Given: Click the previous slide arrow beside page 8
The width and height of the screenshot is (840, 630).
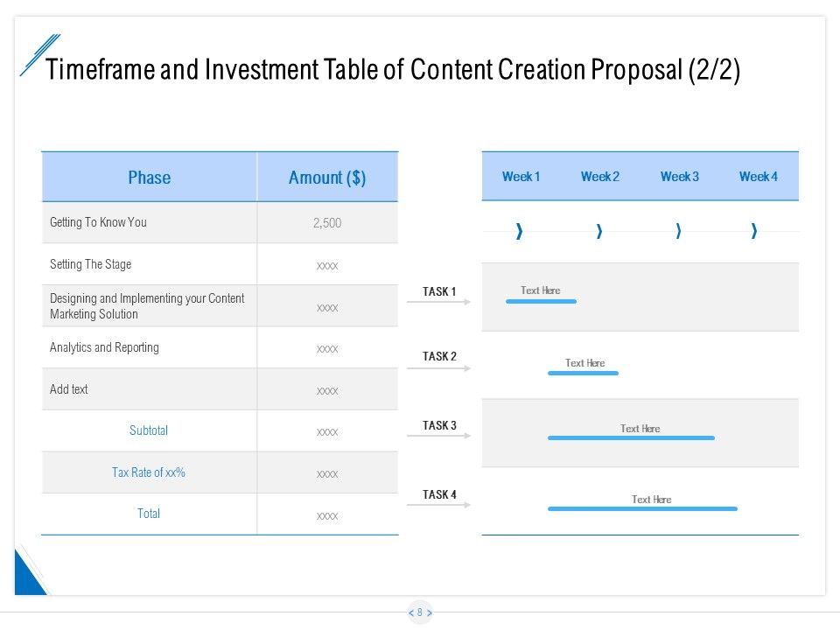Looking at the screenshot, I should coord(411,612).
